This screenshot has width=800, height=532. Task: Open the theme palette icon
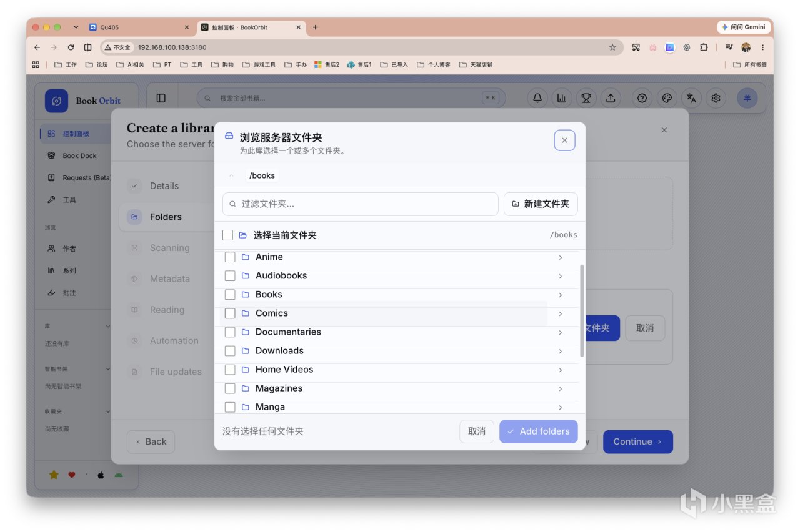(667, 98)
